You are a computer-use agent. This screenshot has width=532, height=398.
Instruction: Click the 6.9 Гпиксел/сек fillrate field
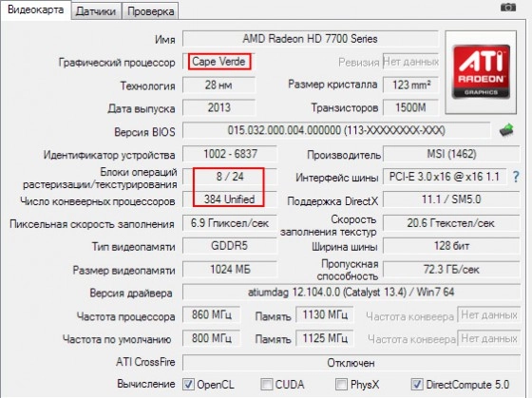tap(230, 223)
